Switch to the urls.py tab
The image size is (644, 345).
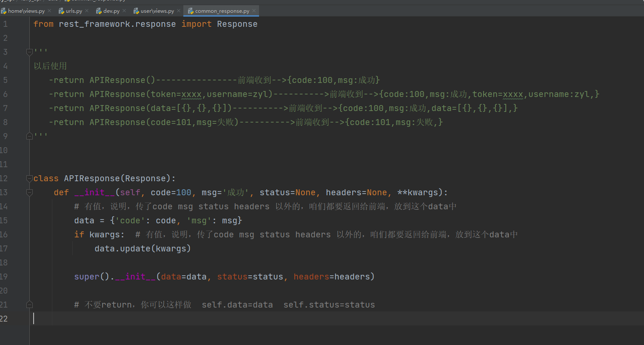pos(74,11)
